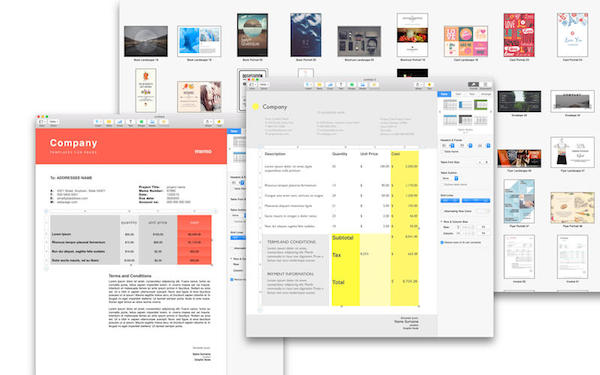The image size is (600, 375).
Task: Open Zoom dropdown in red memo window toolbar
Action: [x=53, y=122]
